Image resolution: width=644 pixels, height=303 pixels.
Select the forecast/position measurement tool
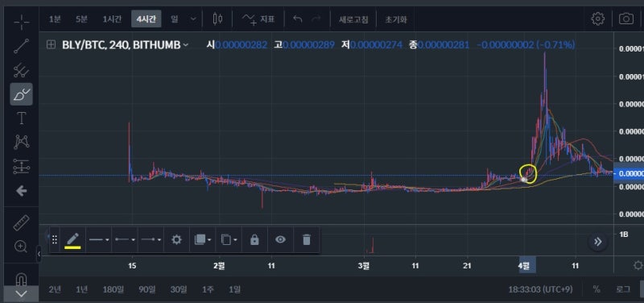pos(22,166)
